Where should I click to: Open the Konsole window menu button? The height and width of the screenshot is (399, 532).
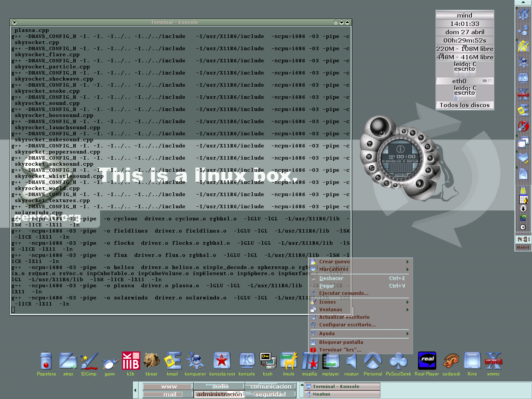pyautogui.click(x=14, y=22)
